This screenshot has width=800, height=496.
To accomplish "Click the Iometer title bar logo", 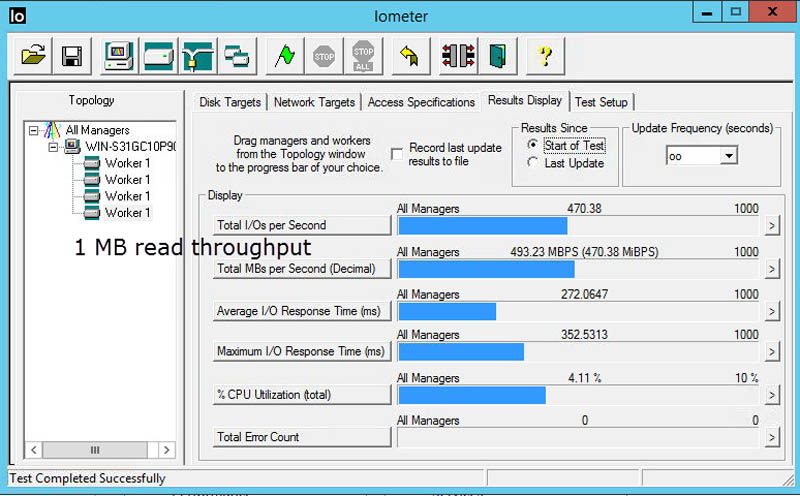I will pos(17,16).
